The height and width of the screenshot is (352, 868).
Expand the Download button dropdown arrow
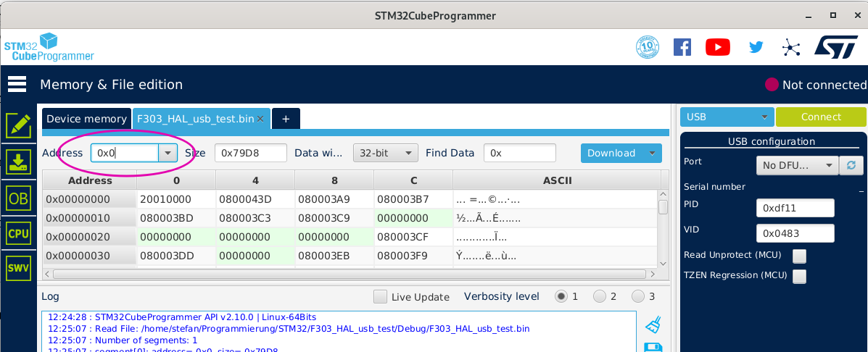click(652, 153)
